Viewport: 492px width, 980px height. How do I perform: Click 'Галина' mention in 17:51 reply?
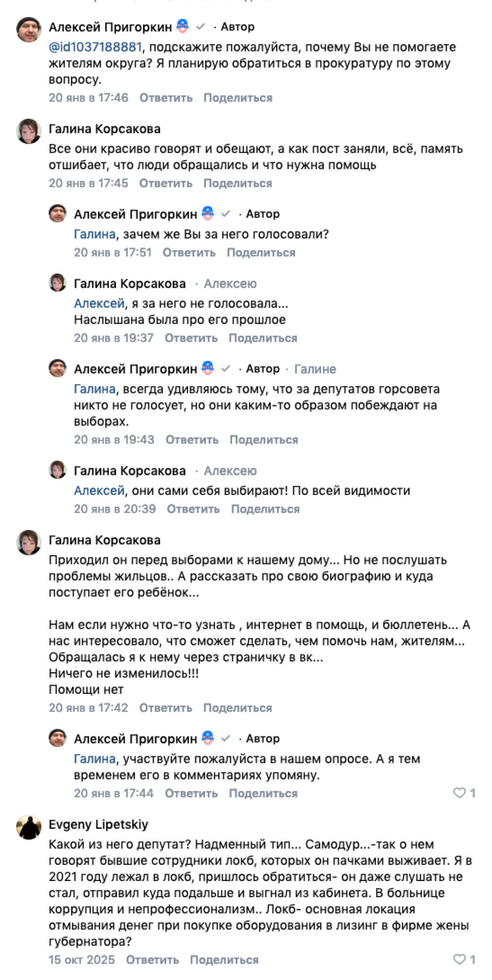pos(94,234)
